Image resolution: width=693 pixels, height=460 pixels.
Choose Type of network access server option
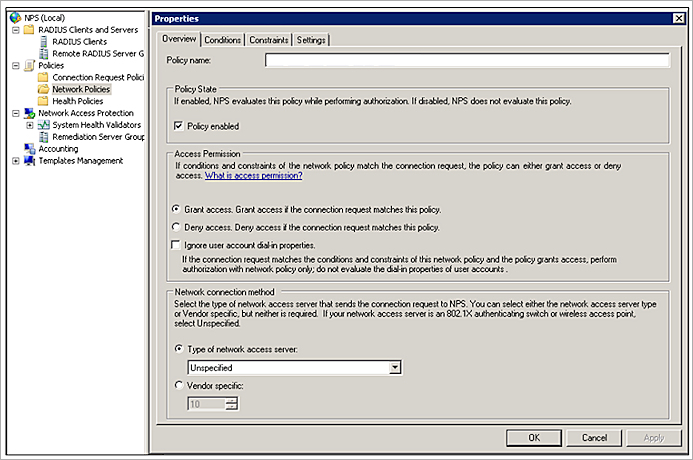[x=179, y=349]
